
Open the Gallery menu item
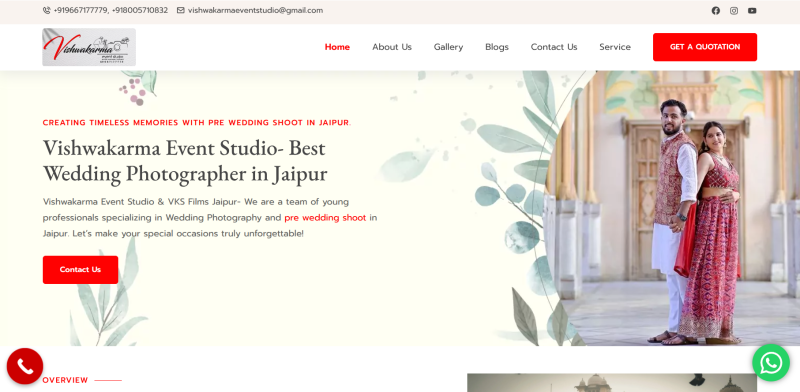448,47
